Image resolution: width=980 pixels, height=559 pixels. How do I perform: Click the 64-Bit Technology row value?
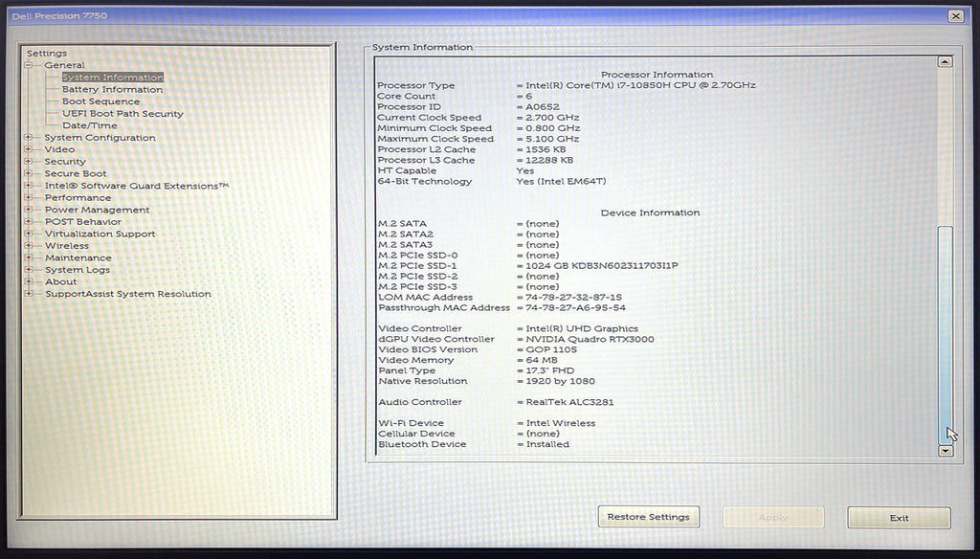click(561, 181)
